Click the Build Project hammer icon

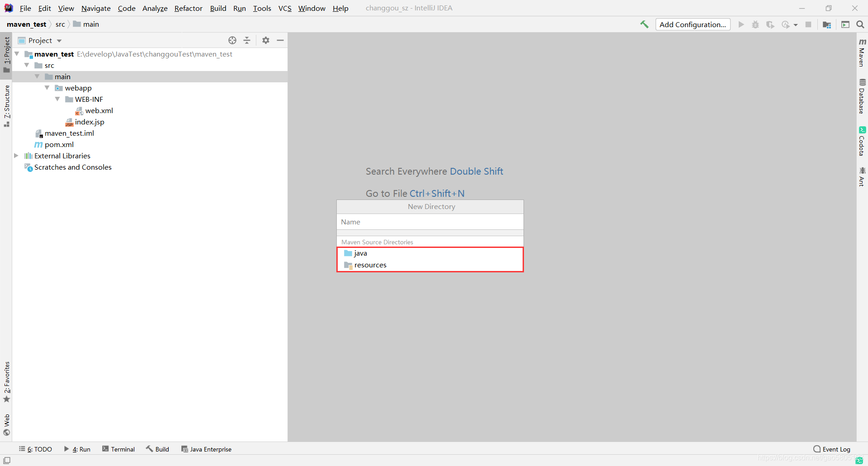coord(644,24)
